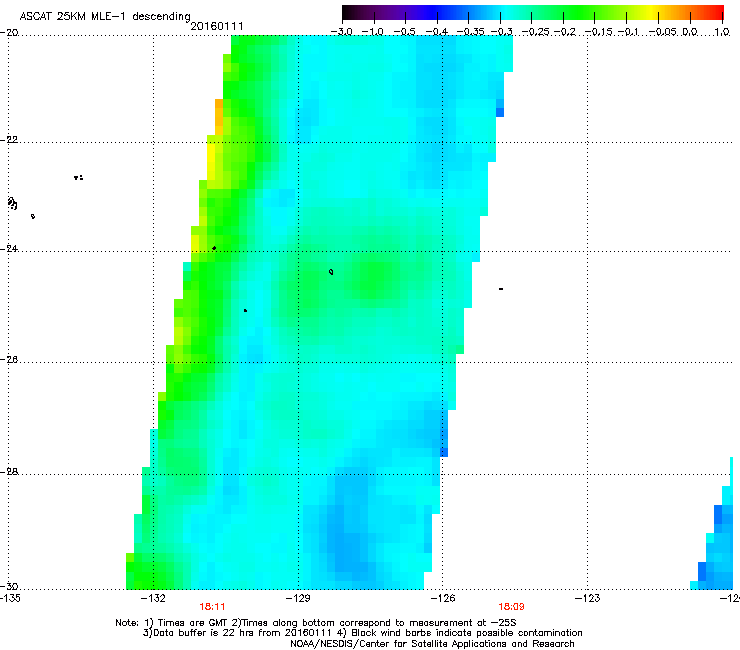
Task: Click the -26 latitude axis label
Action: click(x=9, y=360)
